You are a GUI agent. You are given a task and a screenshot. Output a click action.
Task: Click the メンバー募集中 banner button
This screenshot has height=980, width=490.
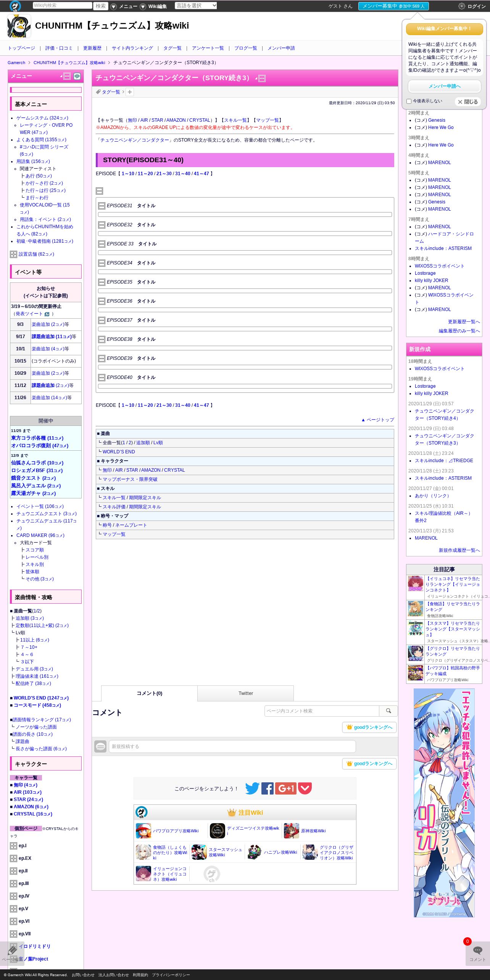tap(393, 6)
